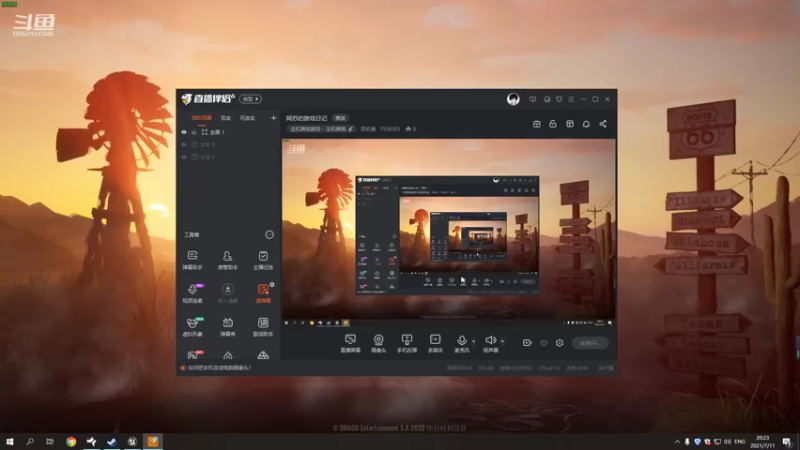Select the orange highlighted tool in the toolbox
This screenshot has height=450, width=800.
click(x=263, y=293)
